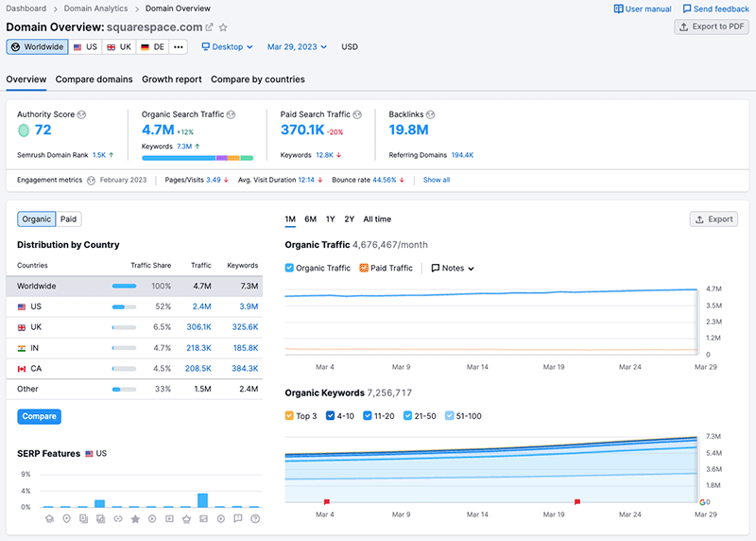
Task: Click the first red note flag near Mar 4
Action: click(x=326, y=502)
